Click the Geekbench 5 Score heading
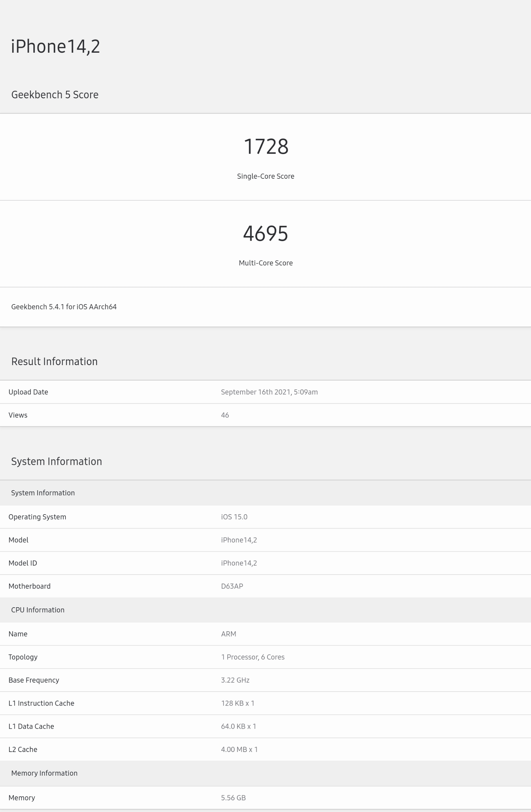This screenshot has height=812, width=531. pyautogui.click(x=55, y=94)
